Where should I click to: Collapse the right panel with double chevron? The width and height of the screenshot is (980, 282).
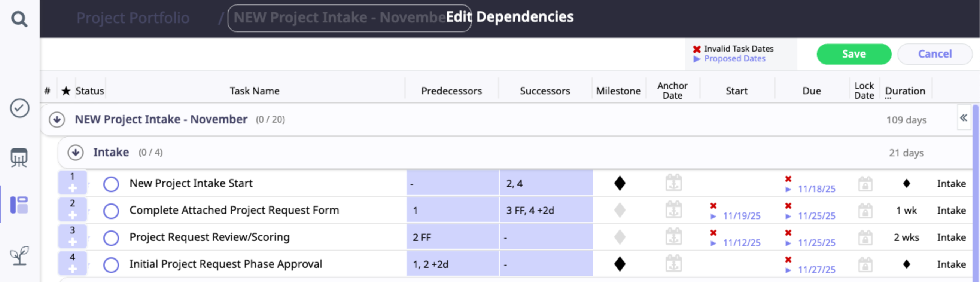(963, 118)
